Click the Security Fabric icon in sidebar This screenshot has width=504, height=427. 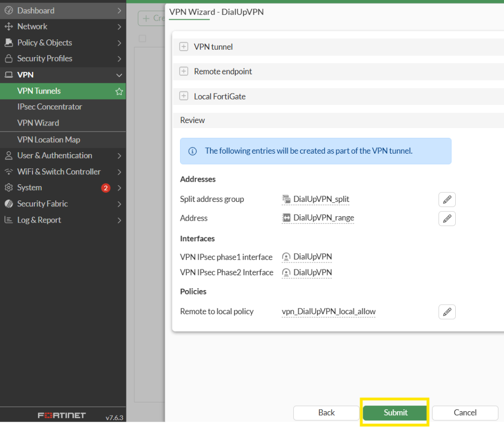click(x=8, y=204)
